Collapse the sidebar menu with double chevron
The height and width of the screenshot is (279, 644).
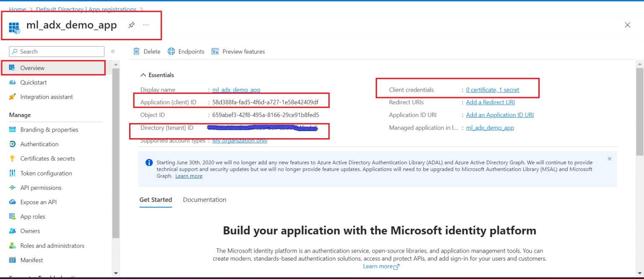(x=113, y=52)
